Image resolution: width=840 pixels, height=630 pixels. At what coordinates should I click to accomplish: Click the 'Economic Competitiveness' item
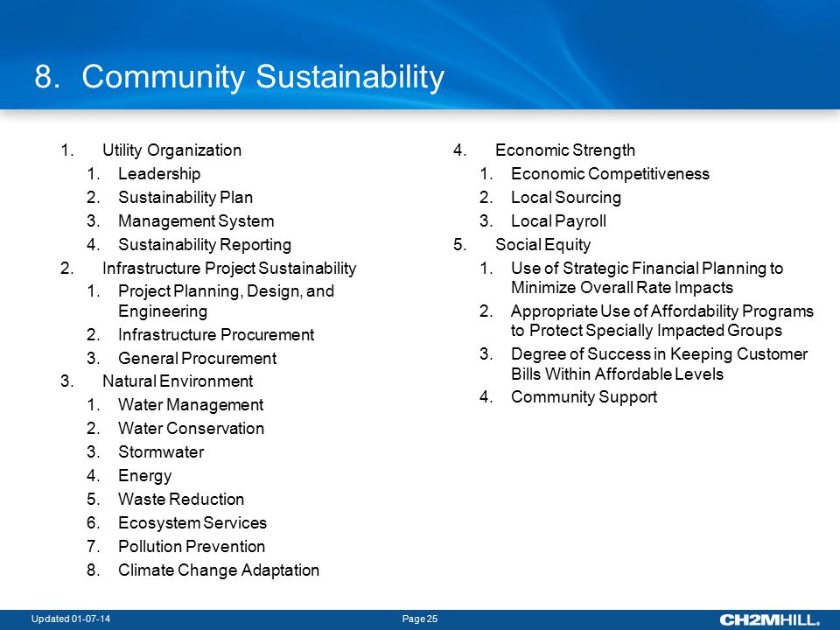[x=610, y=173]
